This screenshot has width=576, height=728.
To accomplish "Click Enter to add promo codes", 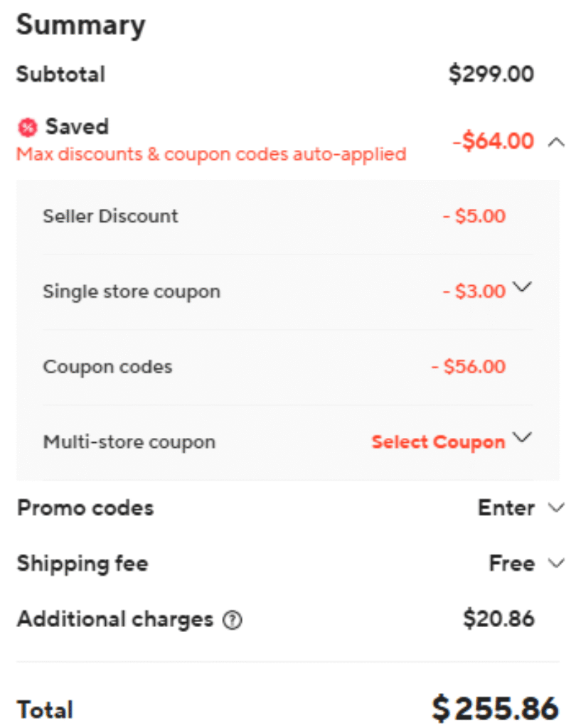I will (506, 508).
